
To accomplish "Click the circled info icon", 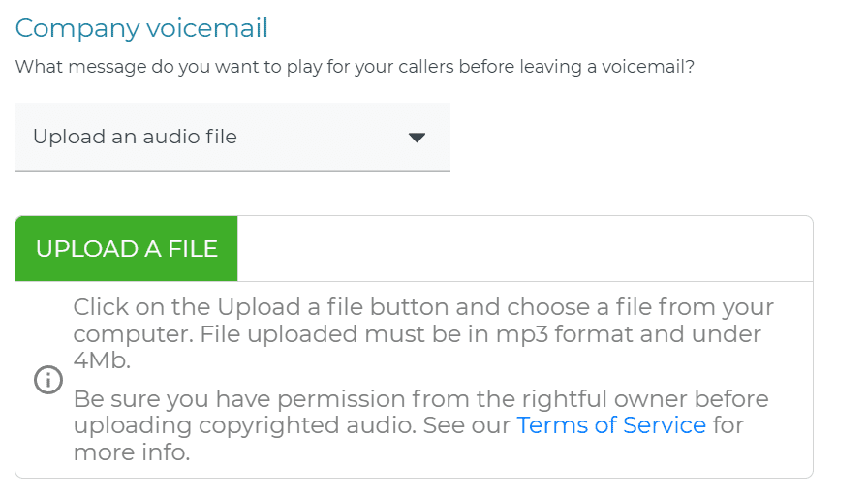I will click(48, 380).
